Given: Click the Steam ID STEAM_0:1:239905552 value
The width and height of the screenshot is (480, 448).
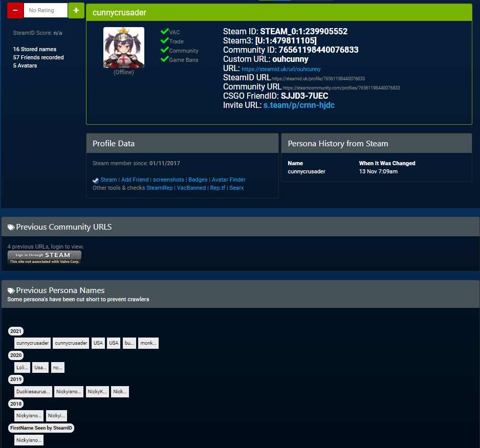Looking at the screenshot, I should point(303,32).
